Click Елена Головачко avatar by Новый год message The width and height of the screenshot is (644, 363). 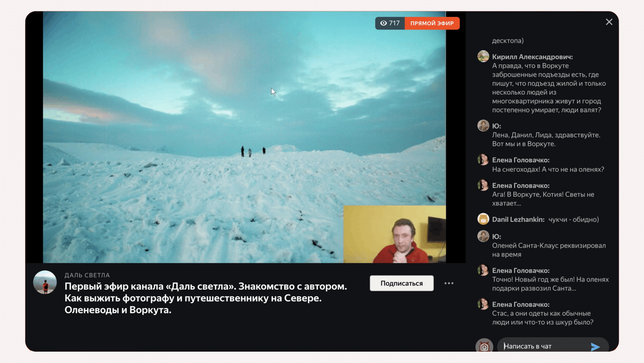click(483, 270)
